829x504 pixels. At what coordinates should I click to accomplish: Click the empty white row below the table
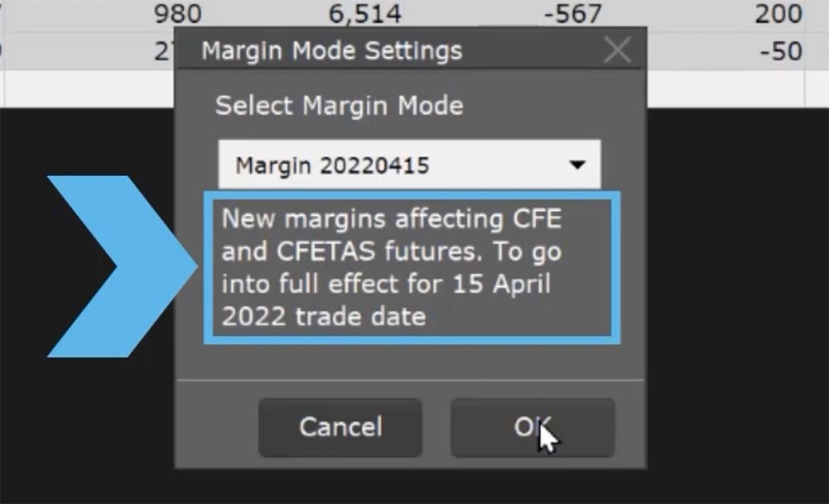click(x=730, y=89)
